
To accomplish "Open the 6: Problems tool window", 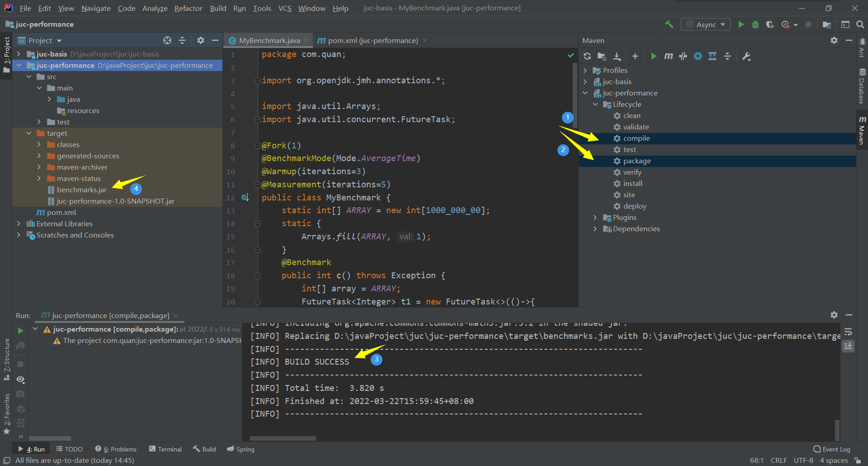I will pyautogui.click(x=116, y=449).
